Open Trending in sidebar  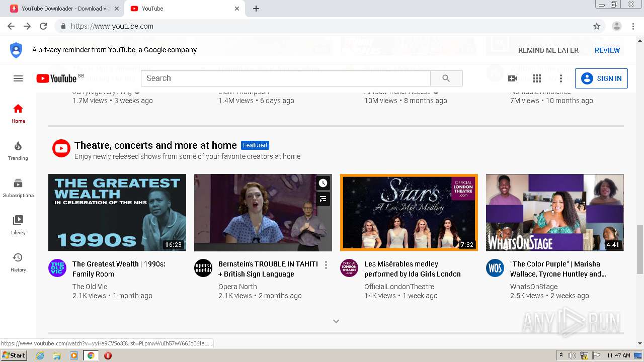pos(18,150)
